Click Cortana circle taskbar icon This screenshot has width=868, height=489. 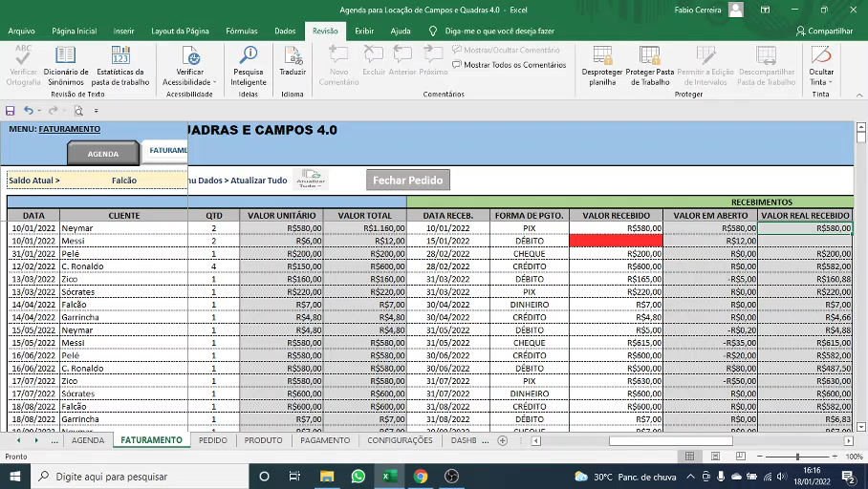[x=264, y=477]
